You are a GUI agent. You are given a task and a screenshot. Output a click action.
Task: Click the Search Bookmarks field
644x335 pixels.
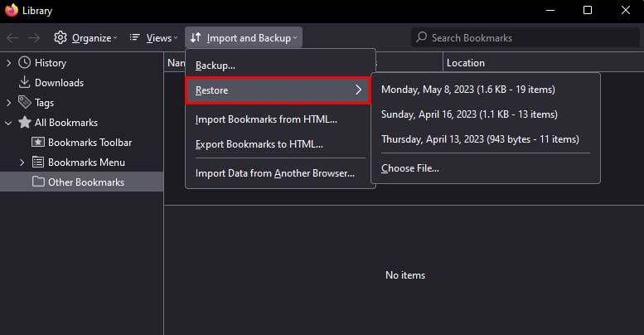click(x=514, y=38)
